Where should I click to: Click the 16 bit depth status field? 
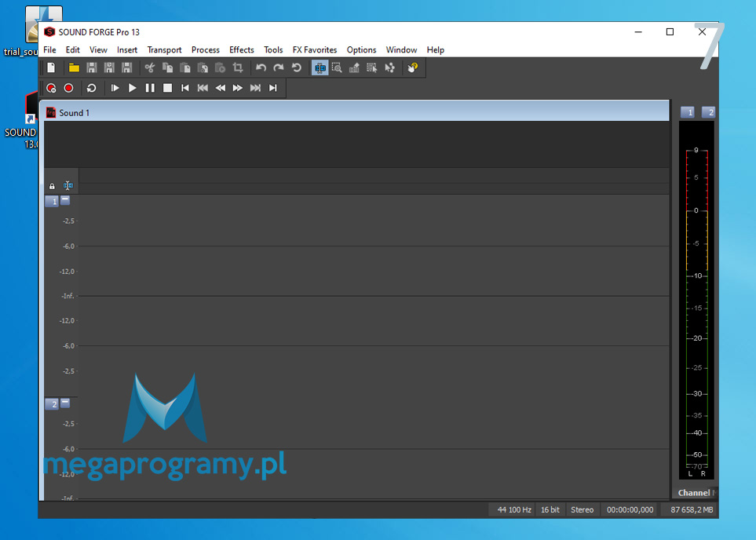tap(550, 509)
